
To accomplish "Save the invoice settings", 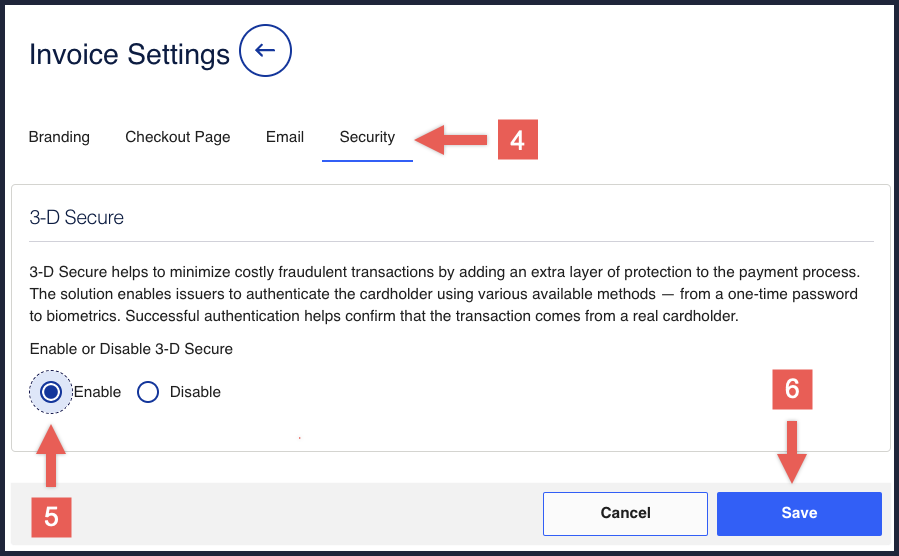I will pyautogui.click(x=799, y=513).
